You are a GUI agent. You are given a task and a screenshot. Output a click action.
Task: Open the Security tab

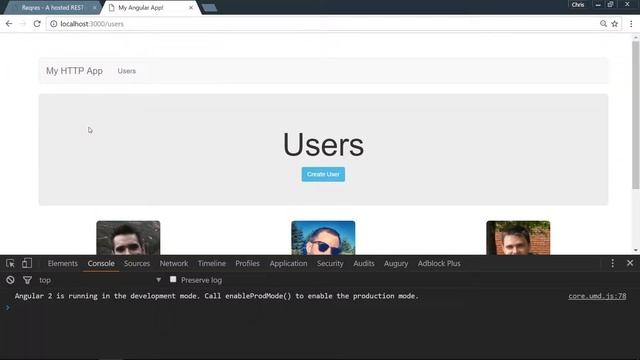[x=330, y=264]
